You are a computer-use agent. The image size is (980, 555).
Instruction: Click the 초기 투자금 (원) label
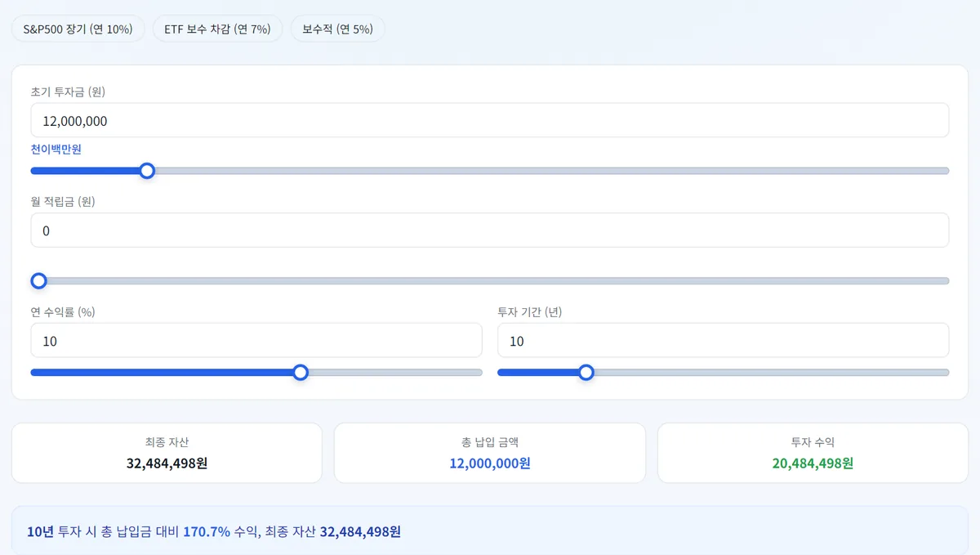click(x=68, y=92)
